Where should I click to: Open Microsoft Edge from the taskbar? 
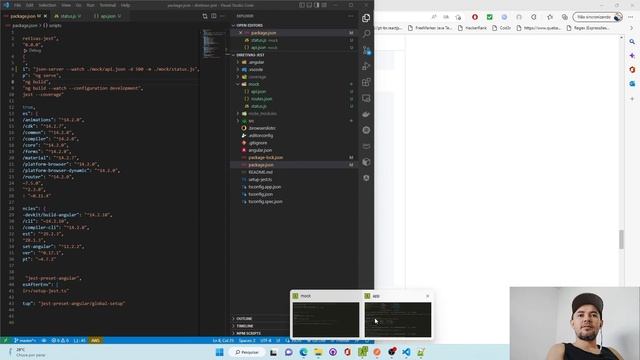click(303, 352)
